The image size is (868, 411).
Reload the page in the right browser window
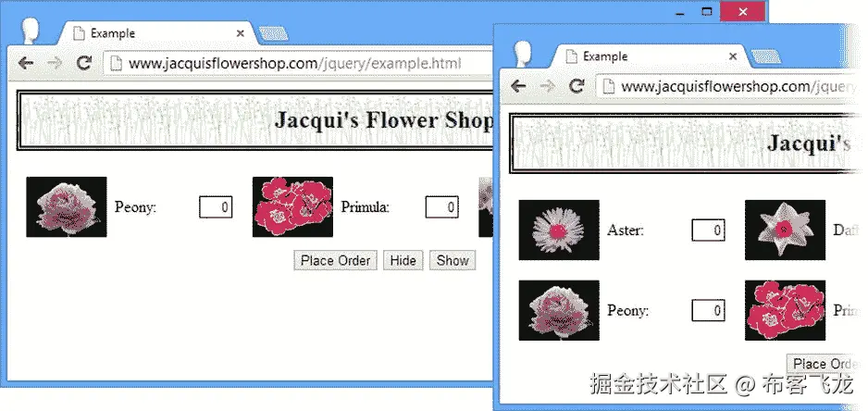click(x=577, y=86)
